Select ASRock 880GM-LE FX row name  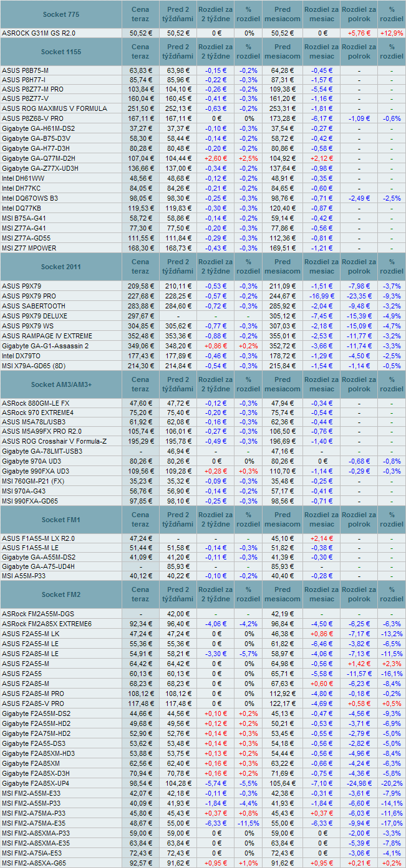point(36,403)
